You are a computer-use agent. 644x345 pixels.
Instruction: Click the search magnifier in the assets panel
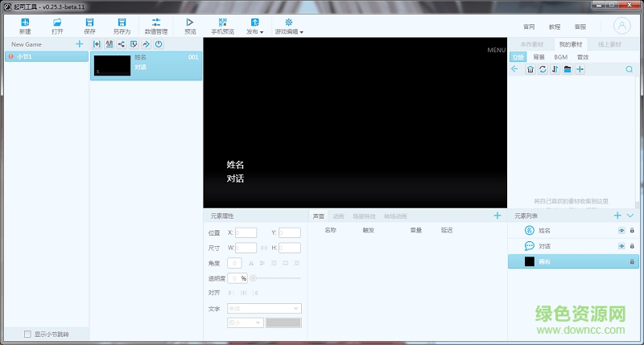pos(629,69)
